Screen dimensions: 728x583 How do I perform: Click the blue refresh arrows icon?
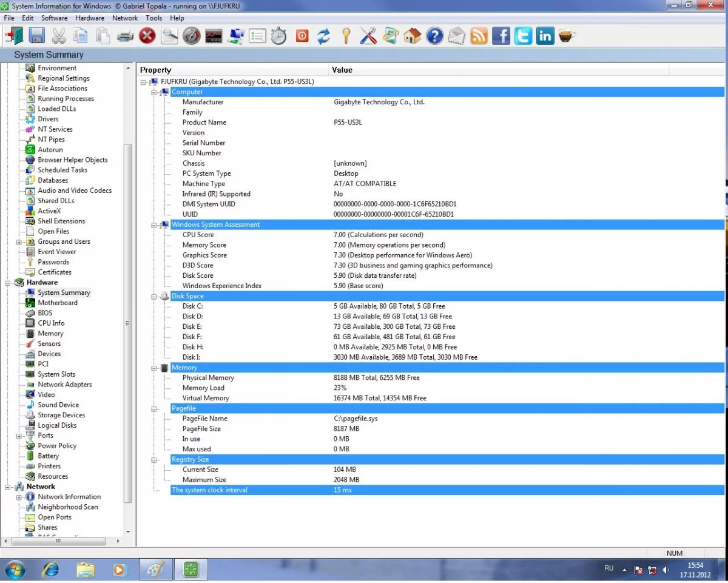[x=324, y=36]
